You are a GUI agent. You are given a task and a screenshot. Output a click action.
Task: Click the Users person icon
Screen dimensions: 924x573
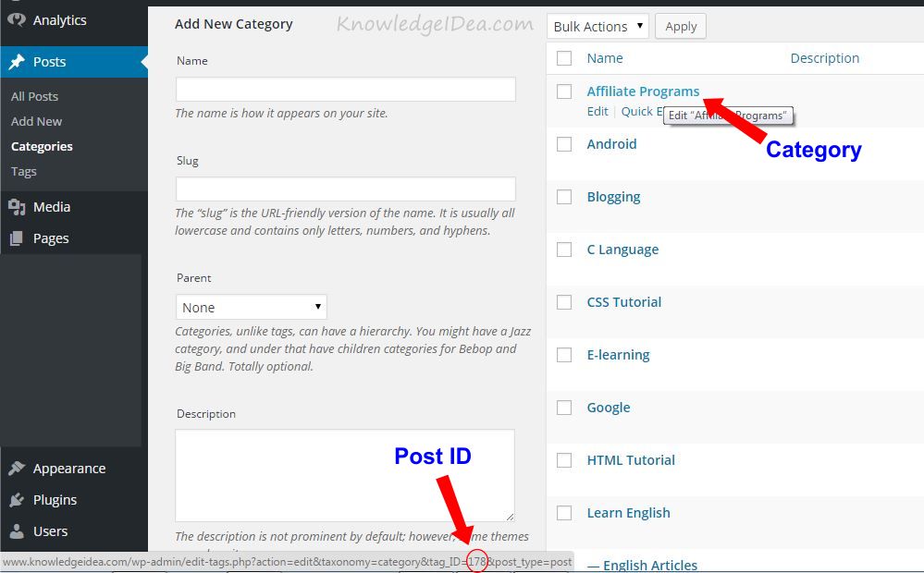(x=17, y=530)
